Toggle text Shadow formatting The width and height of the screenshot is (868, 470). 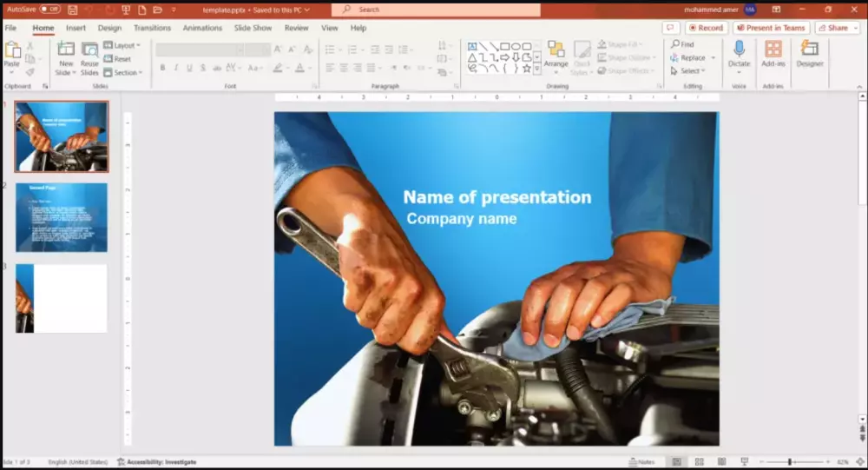[202, 68]
